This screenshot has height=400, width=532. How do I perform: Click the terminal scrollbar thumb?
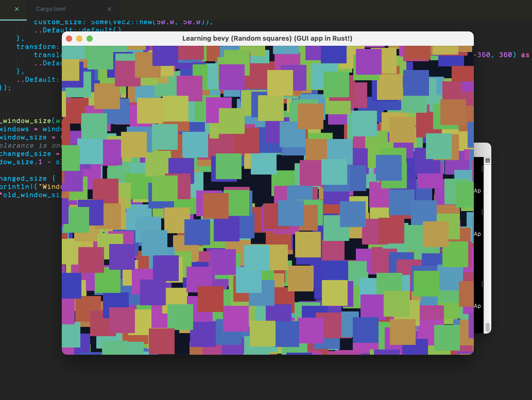pos(487,327)
